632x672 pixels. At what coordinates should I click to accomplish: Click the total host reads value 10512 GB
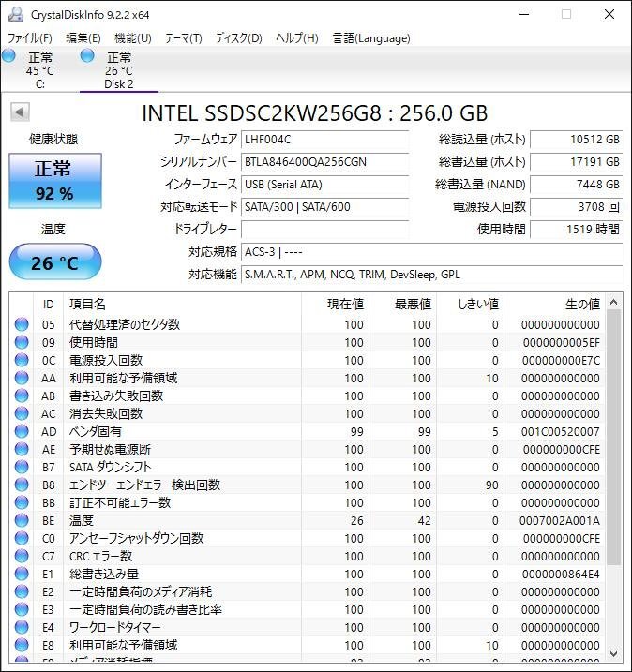577,140
